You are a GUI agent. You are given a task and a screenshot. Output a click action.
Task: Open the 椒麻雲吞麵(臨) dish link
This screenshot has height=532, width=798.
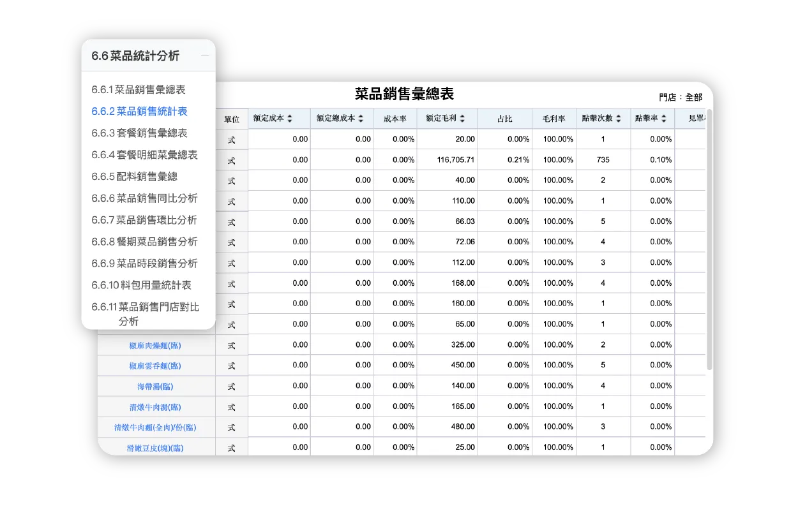155,366
